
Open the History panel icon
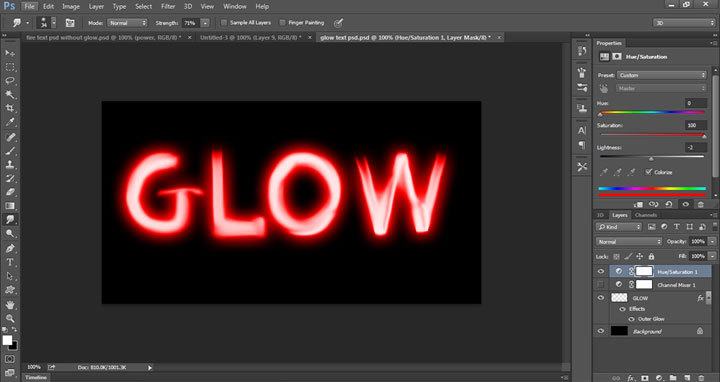582,51
